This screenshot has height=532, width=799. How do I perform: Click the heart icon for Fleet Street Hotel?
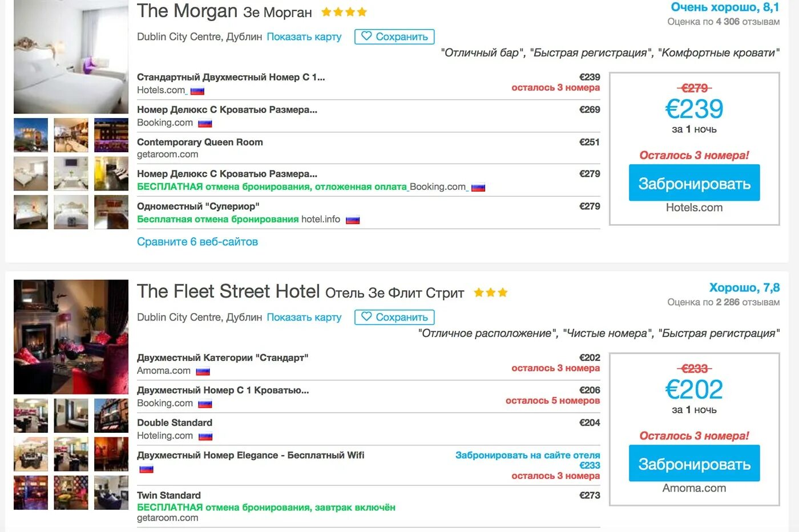366,316
